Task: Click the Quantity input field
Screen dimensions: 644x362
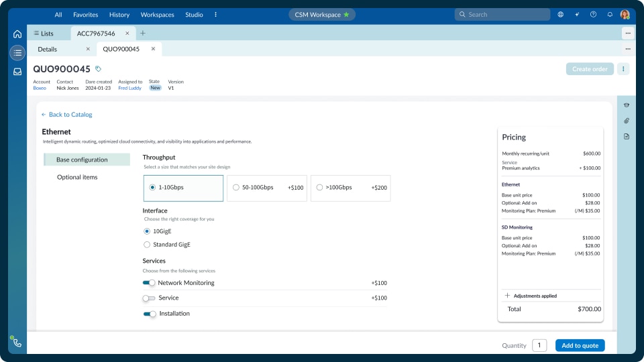Action: 539,345
